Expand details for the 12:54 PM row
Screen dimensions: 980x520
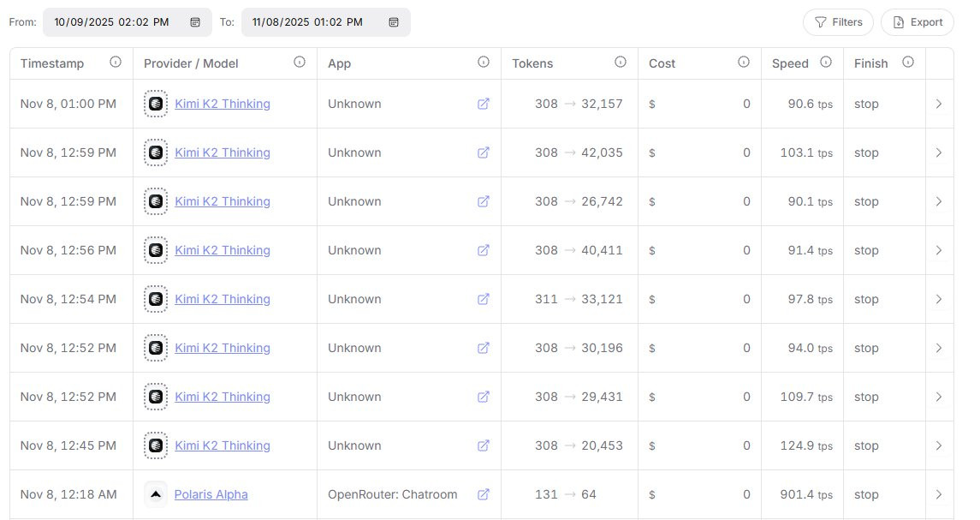coord(939,299)
